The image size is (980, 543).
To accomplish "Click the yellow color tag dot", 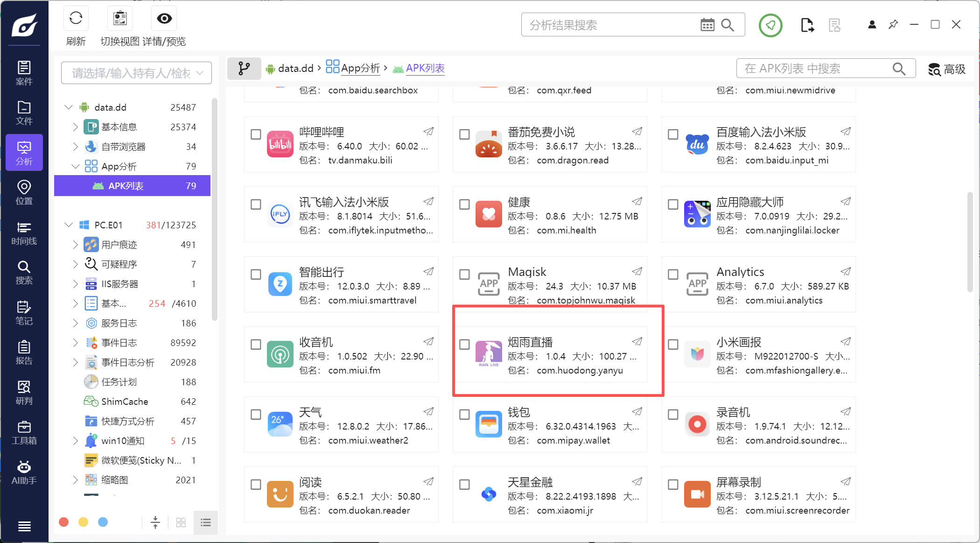I will pos(84,522).
